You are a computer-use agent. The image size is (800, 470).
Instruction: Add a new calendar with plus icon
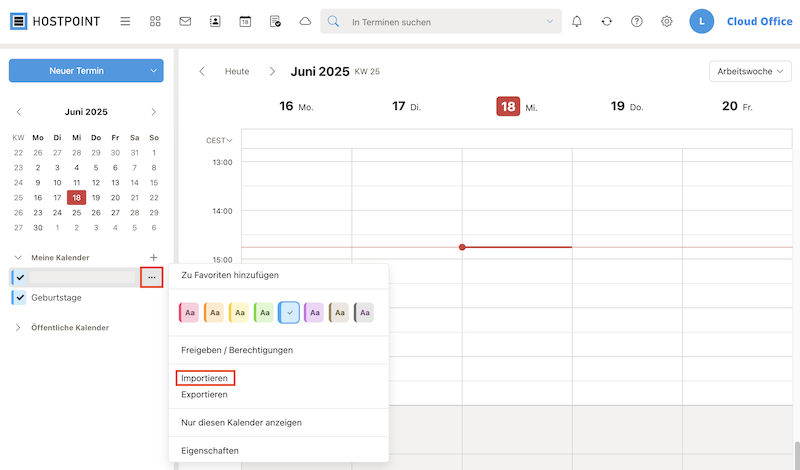154,257
